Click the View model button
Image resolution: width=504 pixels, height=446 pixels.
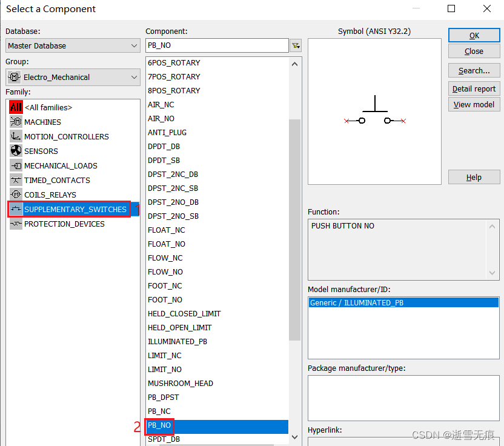point(474,104)
